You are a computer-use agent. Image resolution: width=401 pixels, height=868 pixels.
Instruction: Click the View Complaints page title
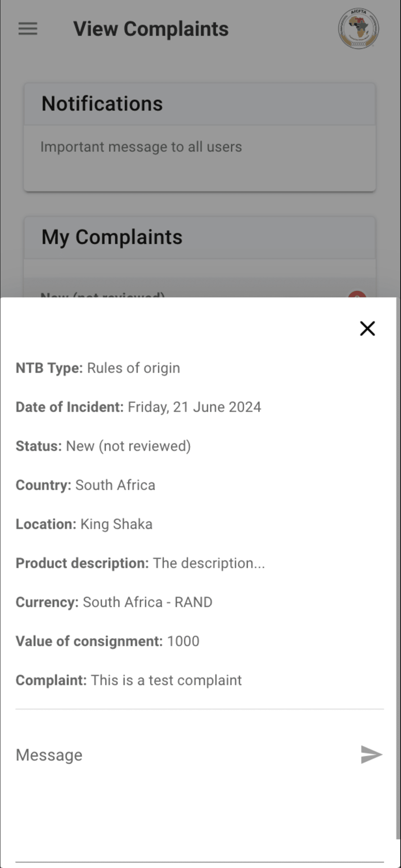coord(151,29)
